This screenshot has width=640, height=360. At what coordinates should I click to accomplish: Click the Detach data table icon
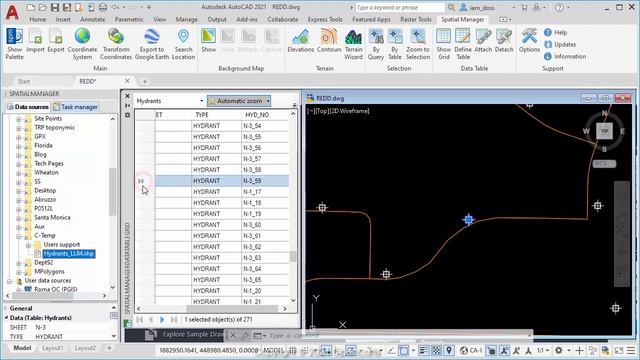504,41
